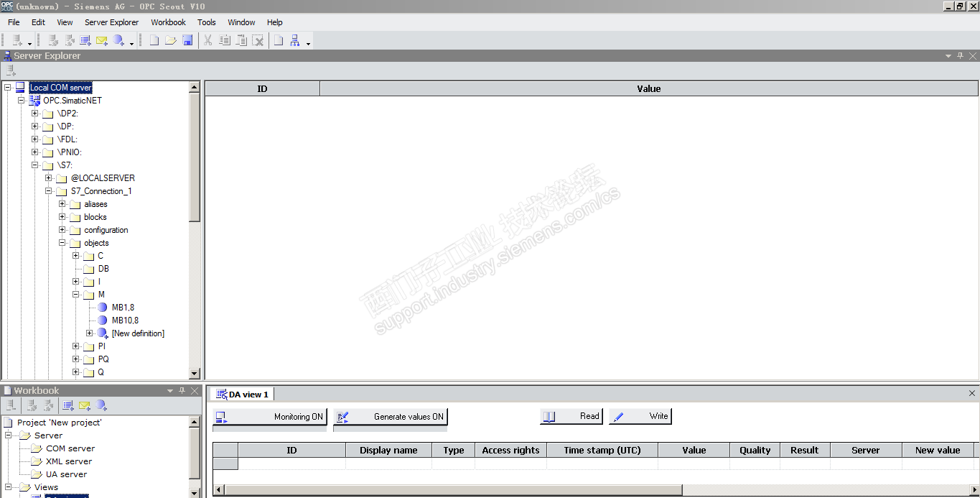
Task: Click the Server Explorer network icon in toolbar
Action: 295,41
